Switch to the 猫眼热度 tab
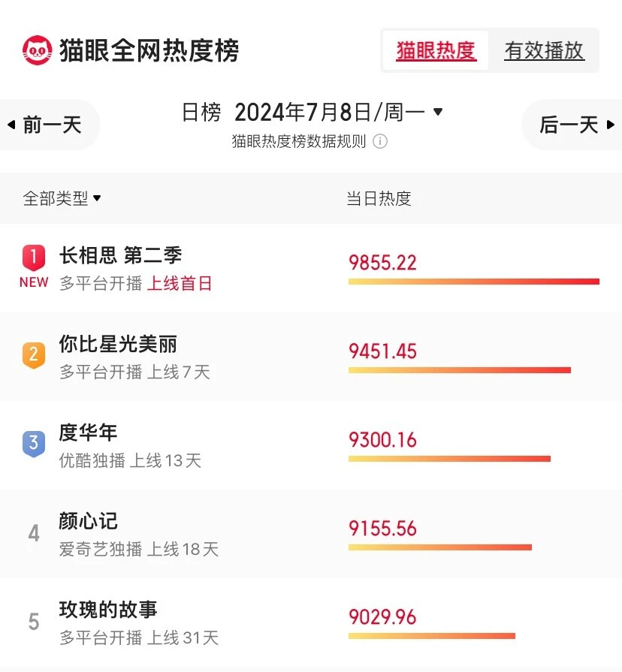 436,50
